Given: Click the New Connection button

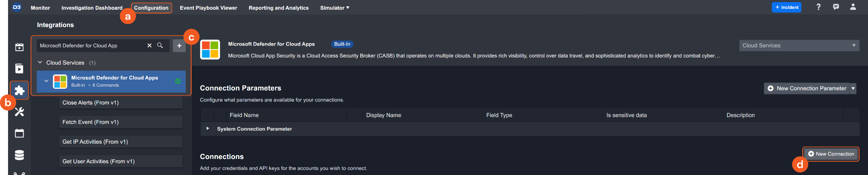Looking at the screenshot, I should pos(831,154).
